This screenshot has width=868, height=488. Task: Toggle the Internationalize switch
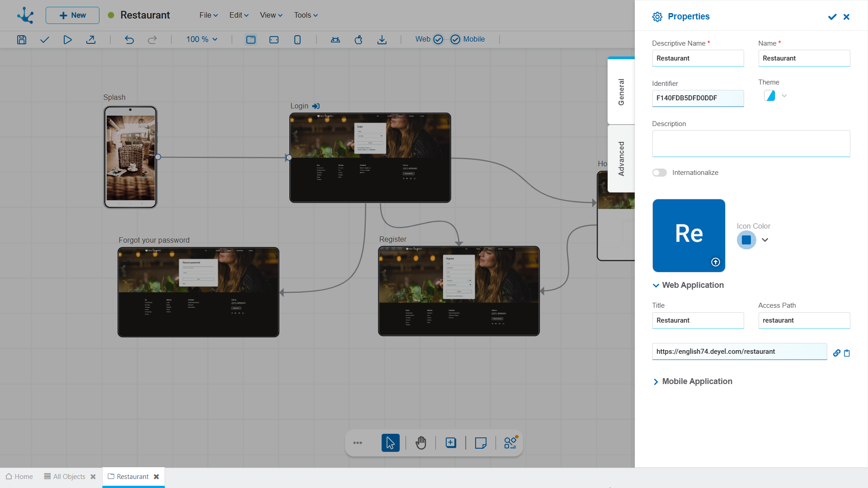coord(660,173)
